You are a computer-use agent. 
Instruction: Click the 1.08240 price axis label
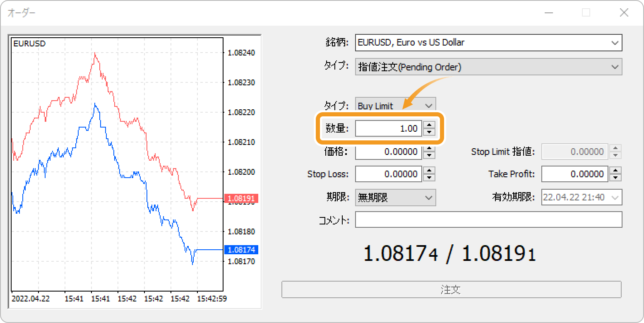tap(241, 53)
